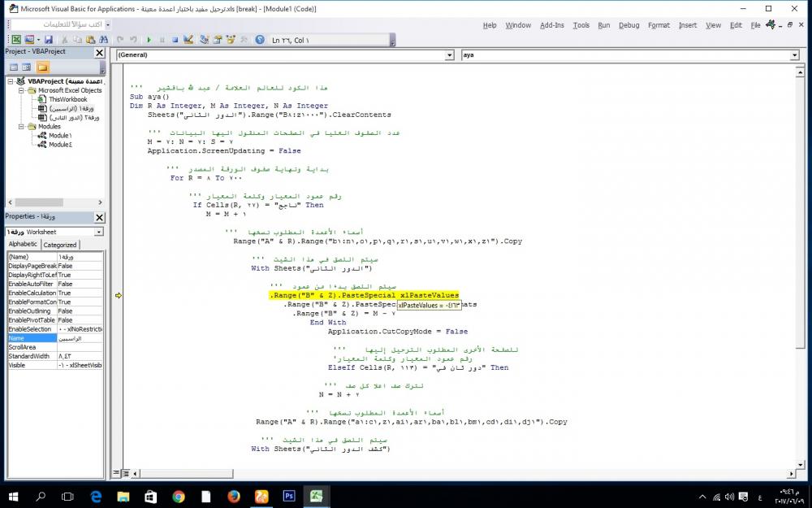The width and height of the screenshot is (812, 508).
Task: Click the Toolbox toolbar icon
Action: [x=244, y=40]
